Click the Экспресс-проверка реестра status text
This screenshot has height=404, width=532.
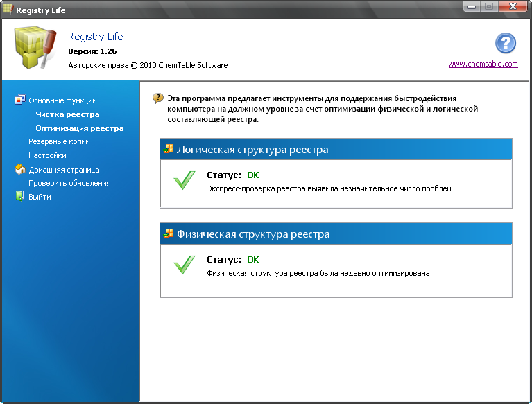[x=329, y=188]
